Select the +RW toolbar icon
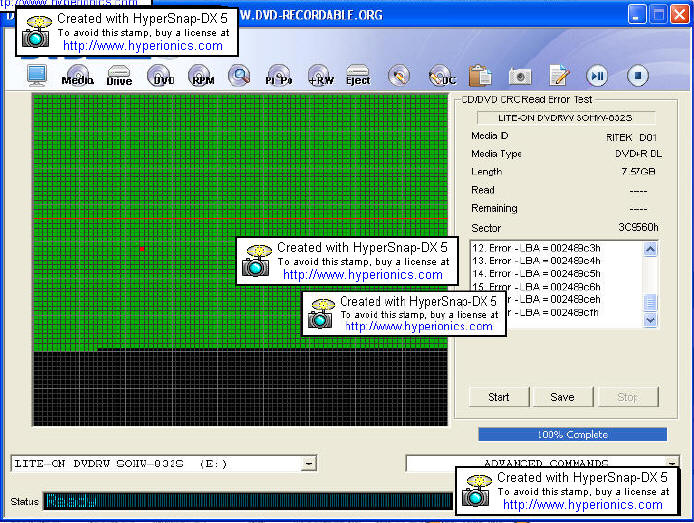This screenshot has width=694, height=523. click(x=320, y=75)
